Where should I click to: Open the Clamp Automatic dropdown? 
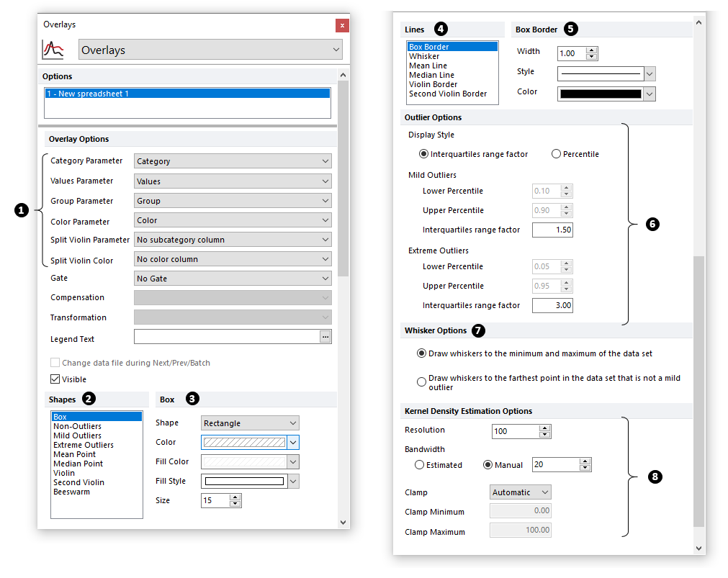(520, 492)
